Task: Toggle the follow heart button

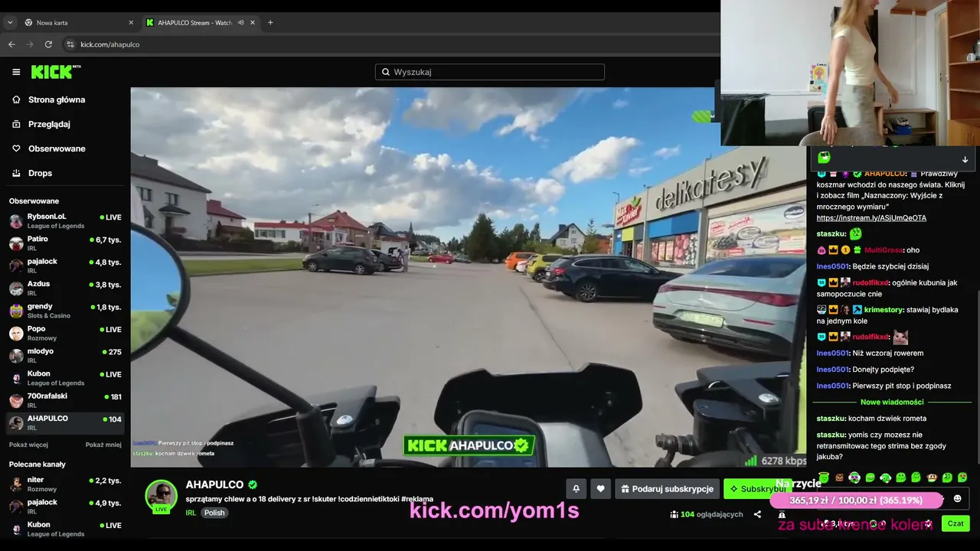Action: click(x=601, y=489)
